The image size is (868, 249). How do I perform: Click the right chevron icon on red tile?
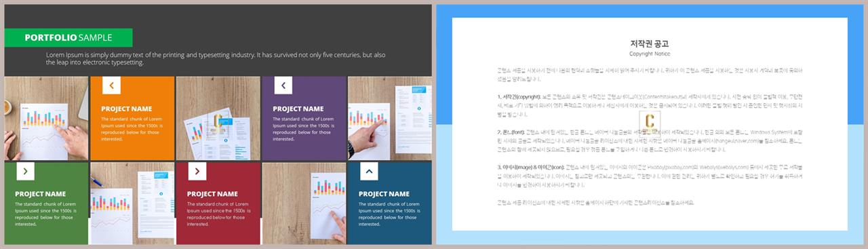[197, 171]
